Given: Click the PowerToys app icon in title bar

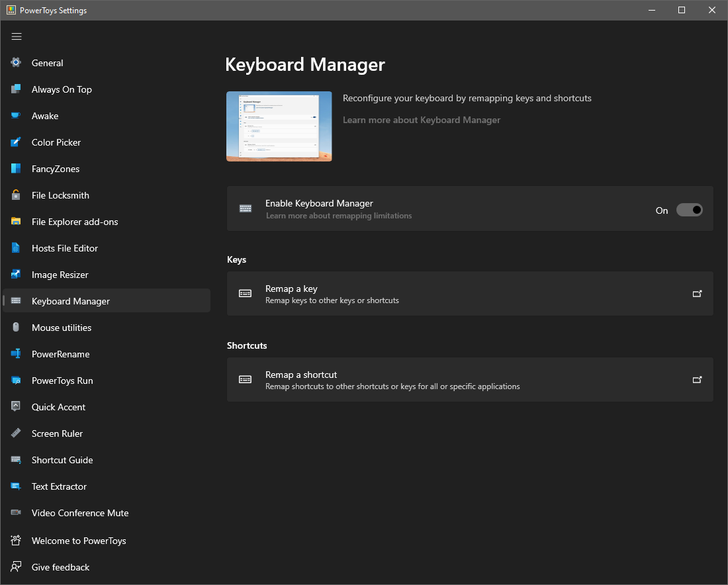Looking at the screenshot, I should [x=11, y=10].
